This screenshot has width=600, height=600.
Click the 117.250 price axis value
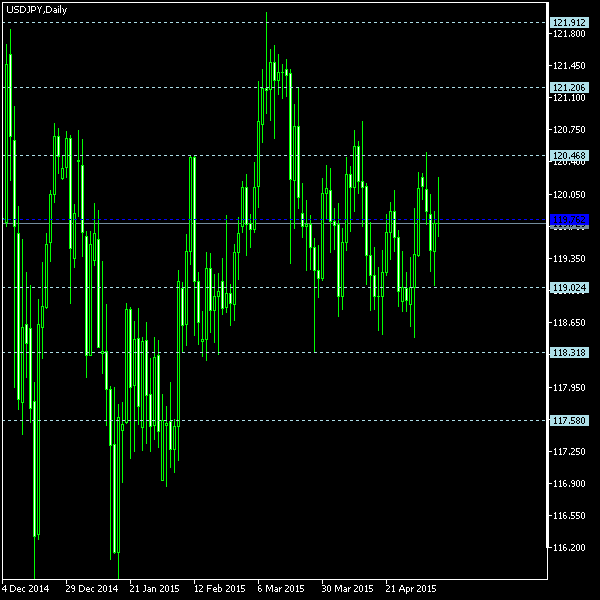[569, 452]
